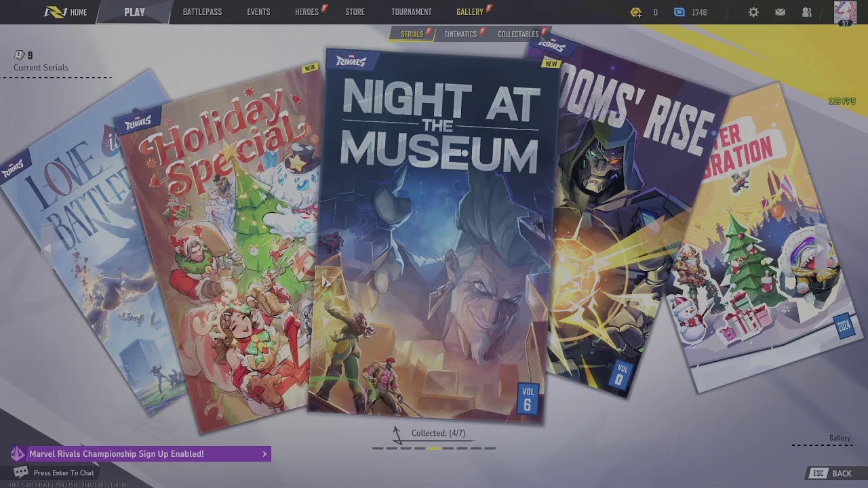
Task: Open the BATTLEPASS menu
Action: tap(202, 12)
